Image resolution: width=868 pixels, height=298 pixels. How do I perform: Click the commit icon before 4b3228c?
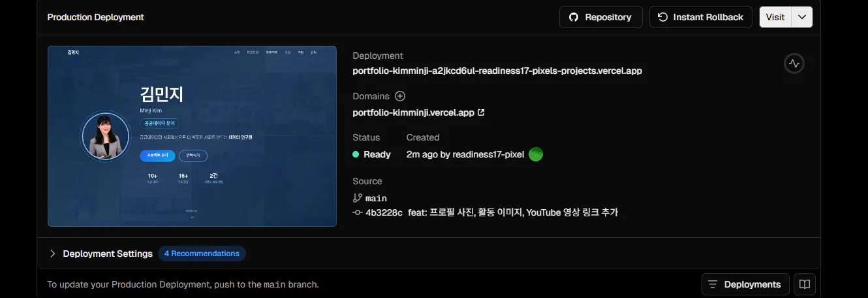tap(357, 212)
